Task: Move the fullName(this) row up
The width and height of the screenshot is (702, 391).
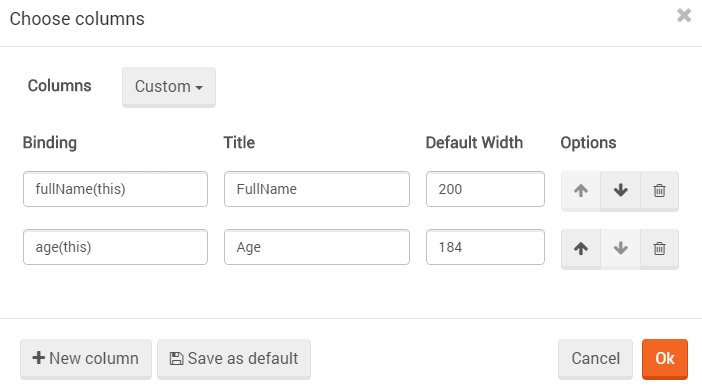Action: [x=581, y=190]
